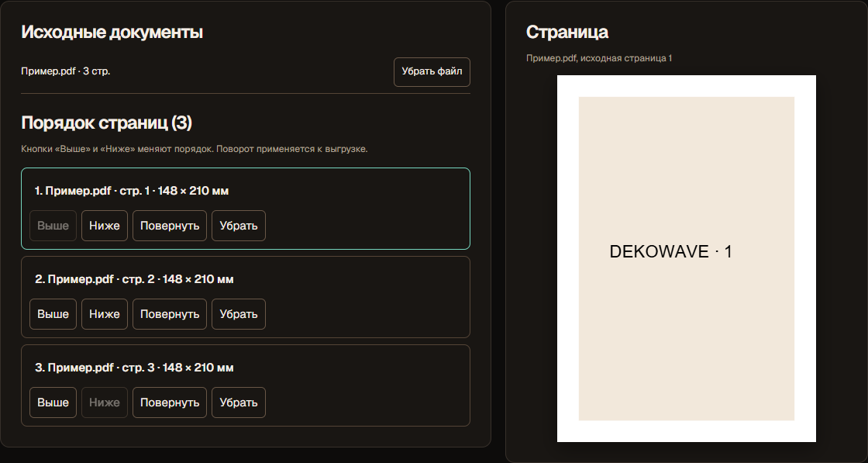The height and width of the screenshot is (463, 868).
Task: Move page 3 up with 'Выше'
Action: click(x=53, y=403)
